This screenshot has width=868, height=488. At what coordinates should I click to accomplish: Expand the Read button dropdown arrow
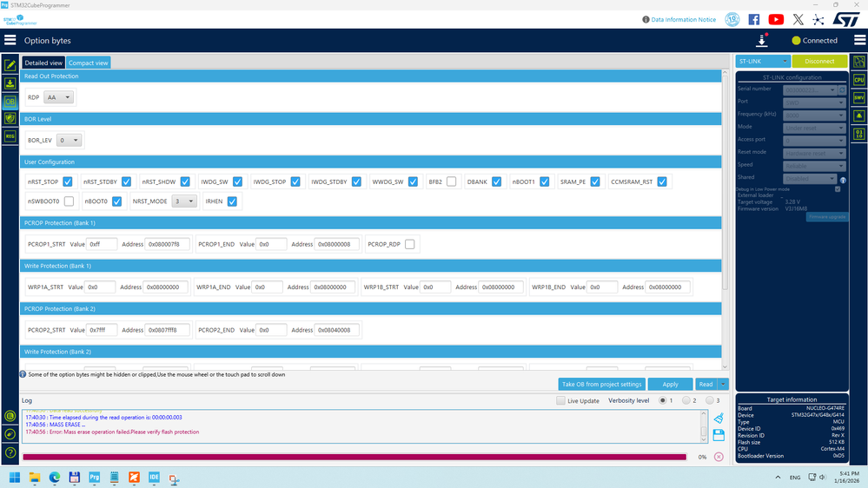pos(723,384)
